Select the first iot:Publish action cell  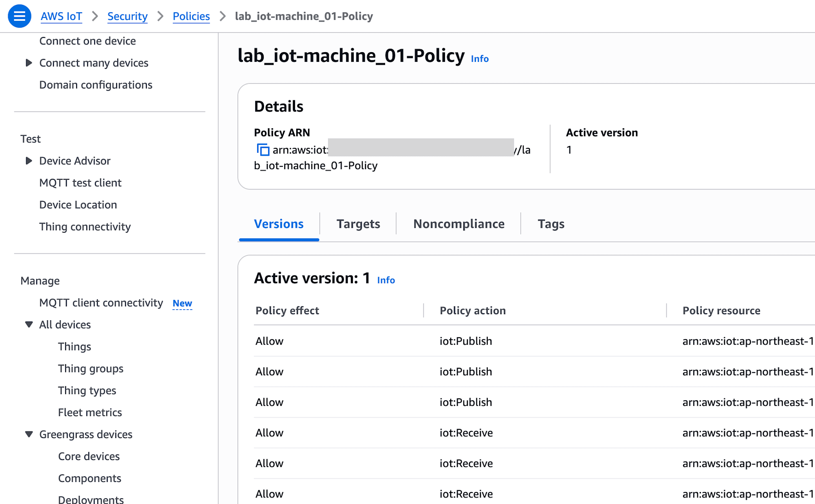tap(466, 341)
